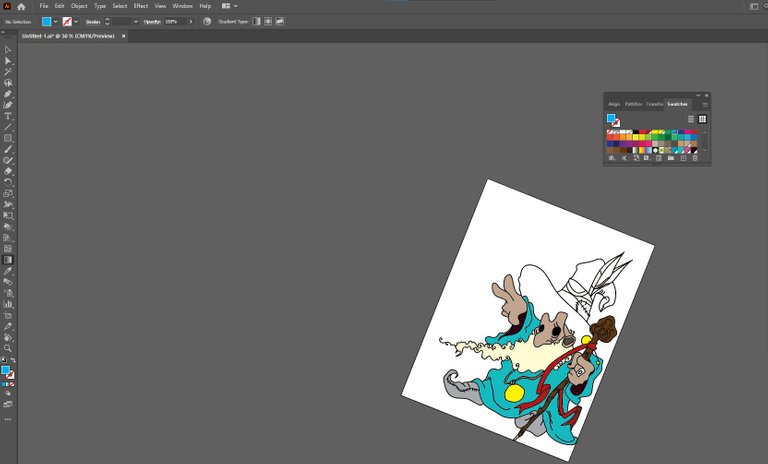Screen dimensions: 768x464
Task: Select the Magic Wand tool
Action: click(8, 72)
